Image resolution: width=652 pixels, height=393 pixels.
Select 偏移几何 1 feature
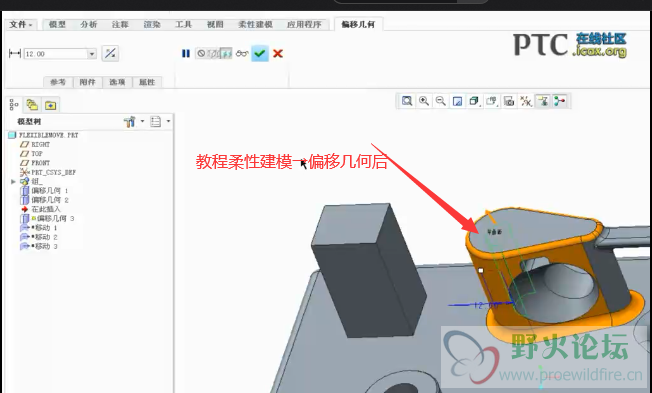44,190
